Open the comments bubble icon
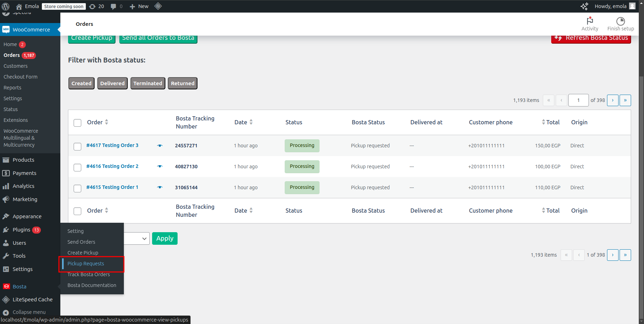This screenshot has height=324, width=644. point(113,6)
